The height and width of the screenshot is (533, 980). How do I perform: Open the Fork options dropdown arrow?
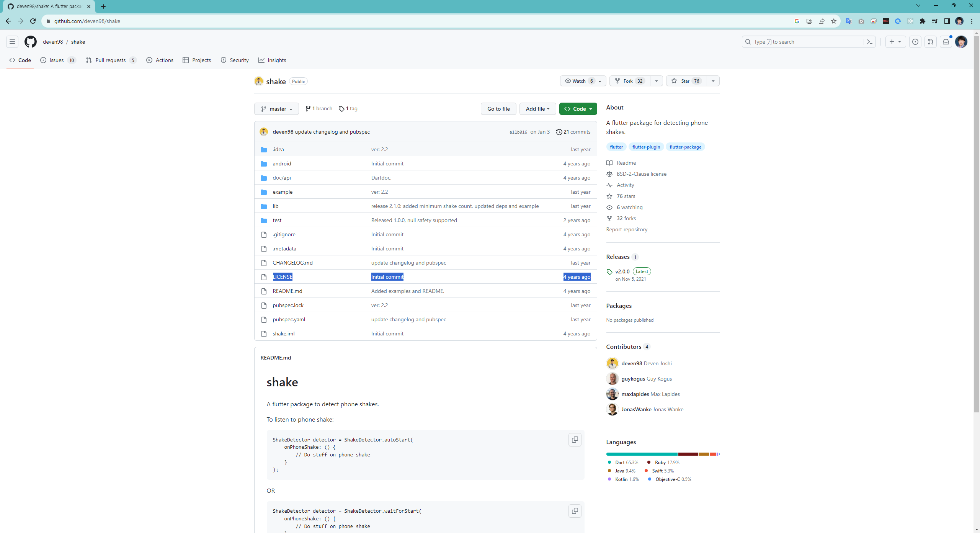657,81
